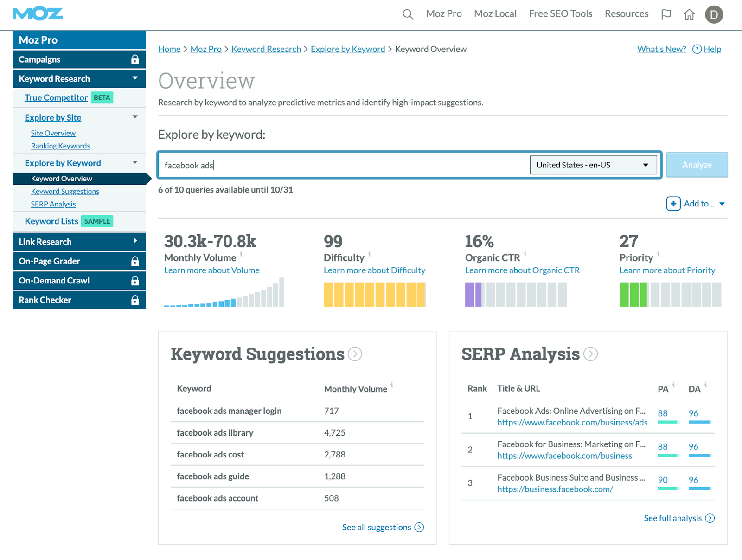
Task: Open the user avatar D menu
Action: [x=714, y=15]
